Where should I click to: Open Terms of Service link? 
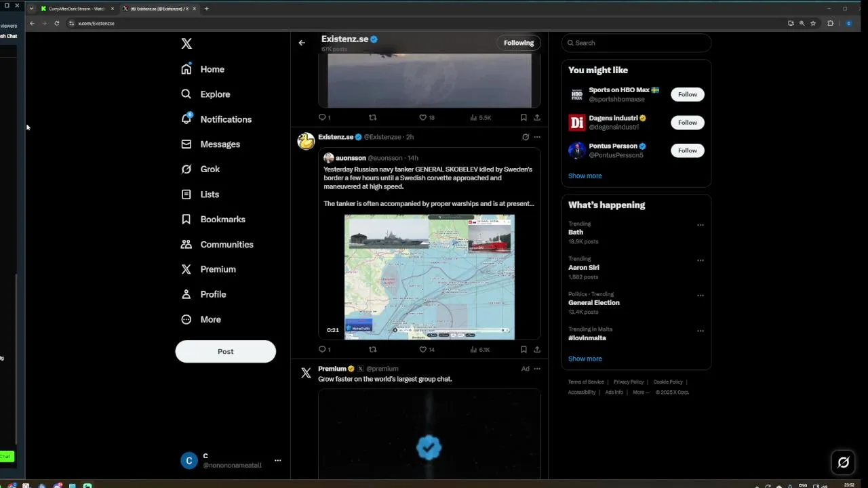pos(586,382)
